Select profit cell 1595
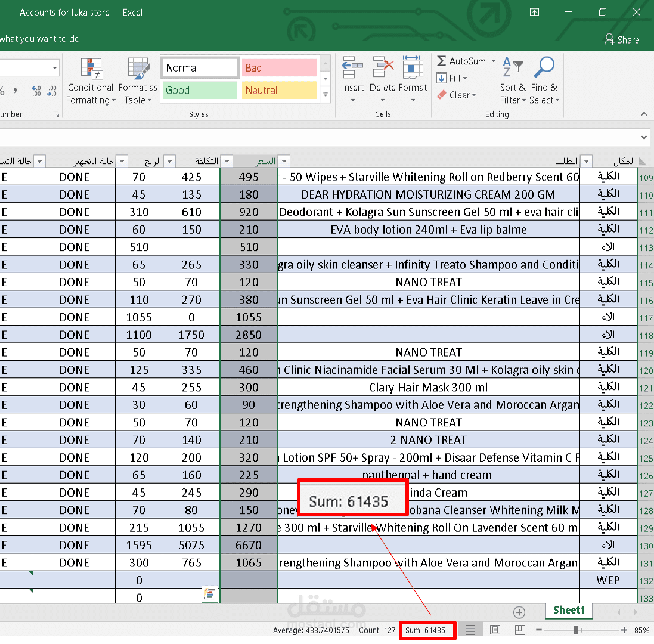This screenshot has height=644, width=654. click(139, 545)
